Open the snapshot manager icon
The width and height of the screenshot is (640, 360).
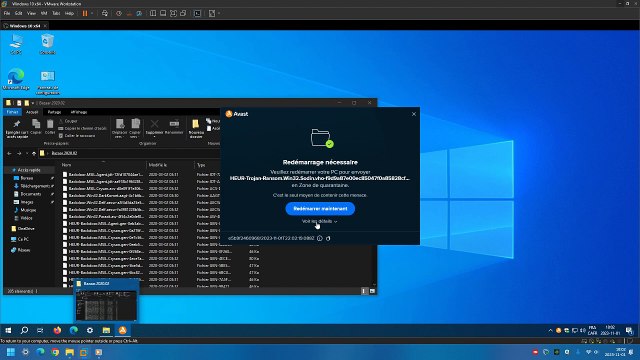click(x=139, y=13)
